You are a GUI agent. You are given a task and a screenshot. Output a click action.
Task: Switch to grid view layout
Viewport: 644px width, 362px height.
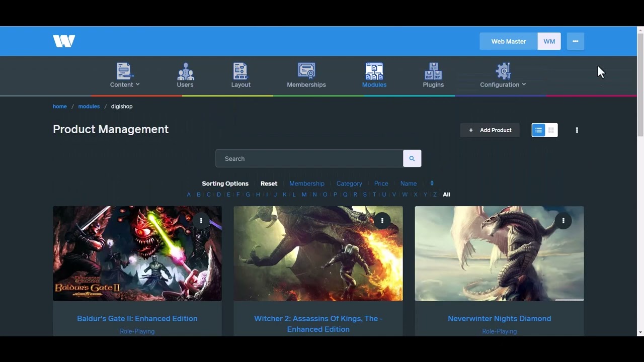point(551,130)
